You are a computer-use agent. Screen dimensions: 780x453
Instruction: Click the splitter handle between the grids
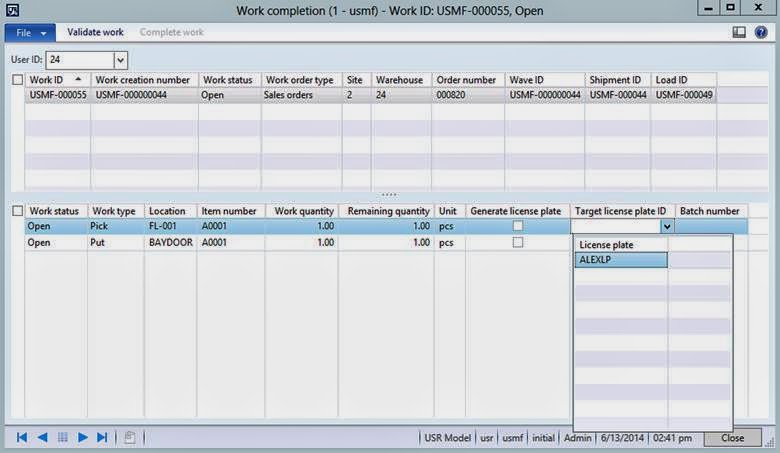click(389, 195)
